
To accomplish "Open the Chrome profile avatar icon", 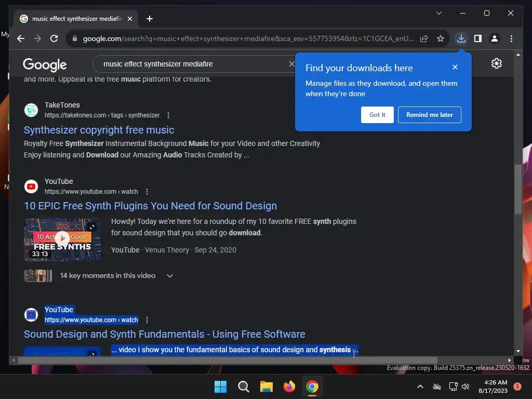I will [x=495, y=38].
